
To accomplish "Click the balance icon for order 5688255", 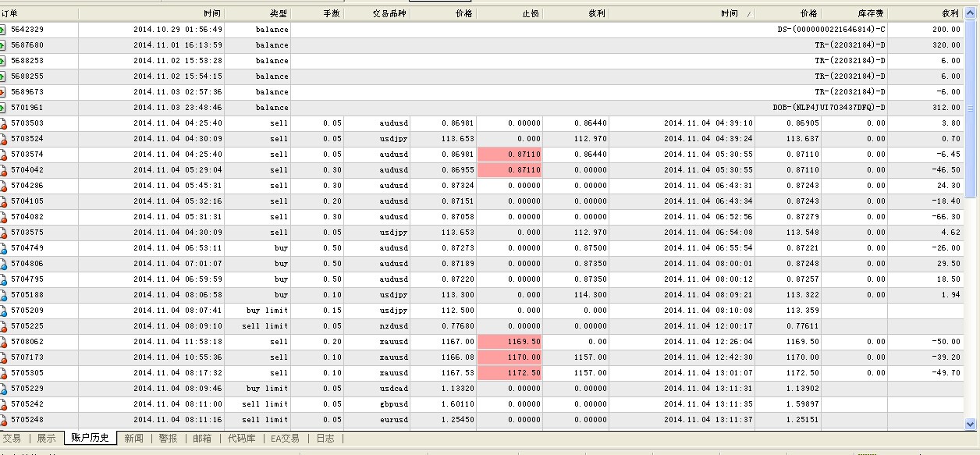I will click(3, 76).
